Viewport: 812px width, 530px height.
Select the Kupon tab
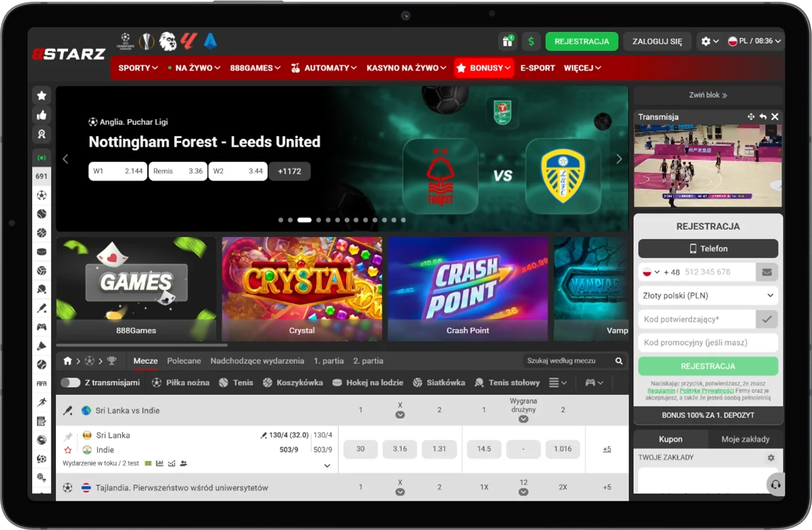click(x=671, y=439)
